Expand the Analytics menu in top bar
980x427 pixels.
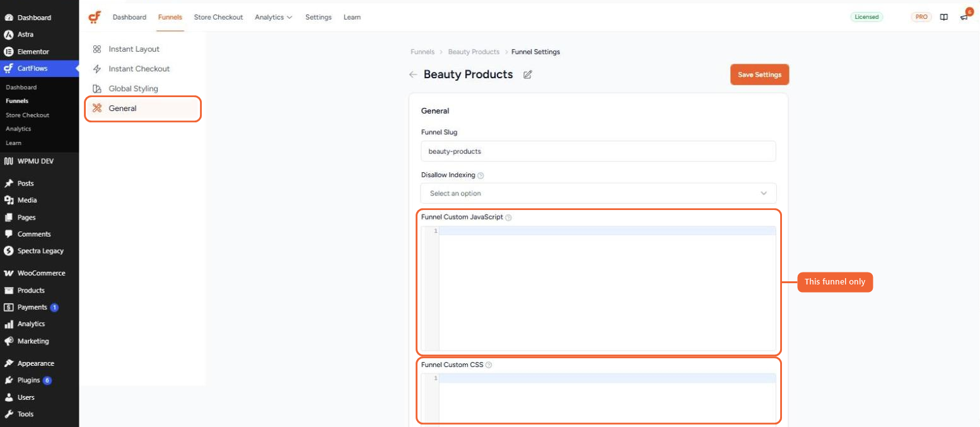274,17
